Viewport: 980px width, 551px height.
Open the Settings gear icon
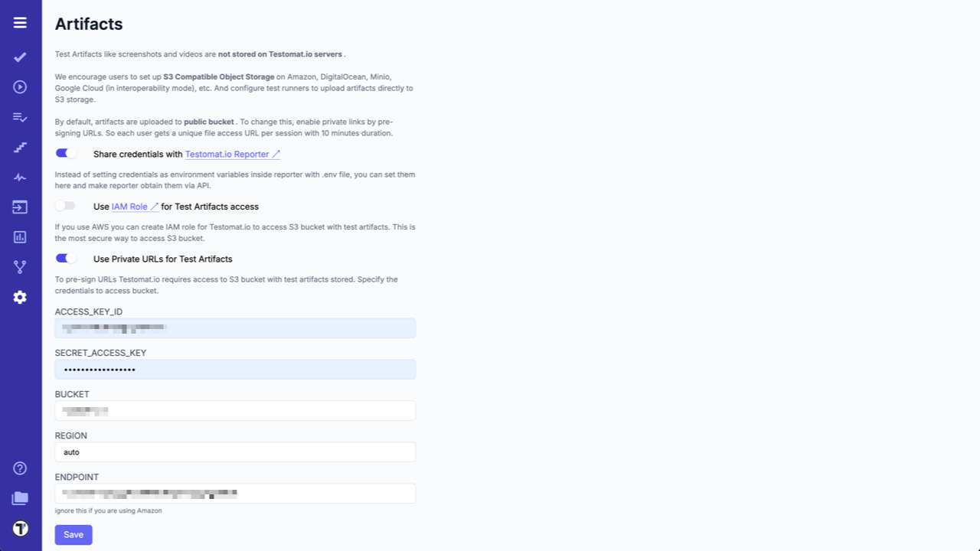[20, 297]
